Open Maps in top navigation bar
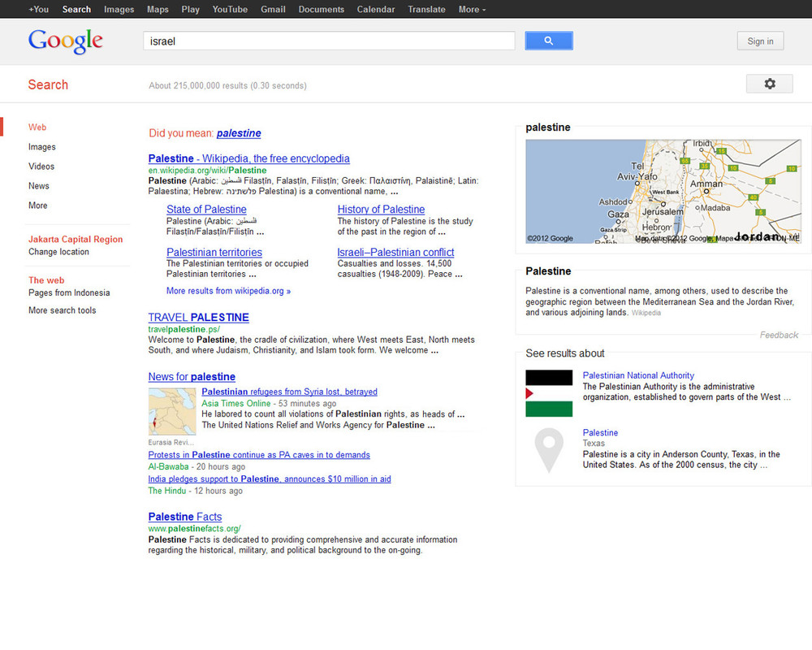 pos(158,9)
